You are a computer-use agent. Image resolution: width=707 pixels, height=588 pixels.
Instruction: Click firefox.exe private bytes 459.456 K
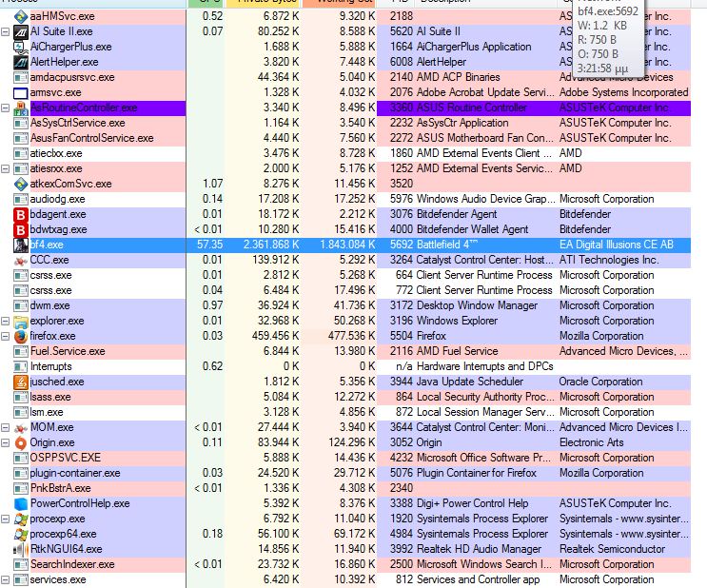[x=276, y=337]
